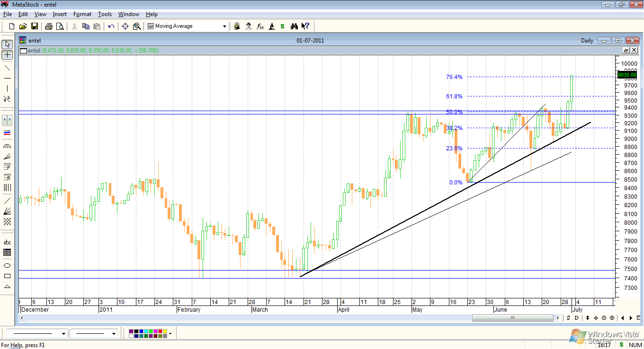Viewport: 644px width, 349px height.
Task: Click the undo arrow icon
Action: pos(111,26)
